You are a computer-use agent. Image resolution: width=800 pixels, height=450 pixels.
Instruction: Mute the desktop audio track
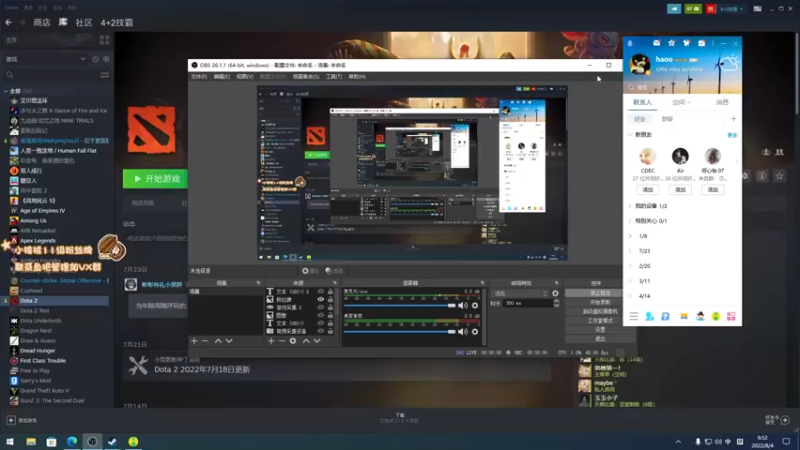[462, 332]
